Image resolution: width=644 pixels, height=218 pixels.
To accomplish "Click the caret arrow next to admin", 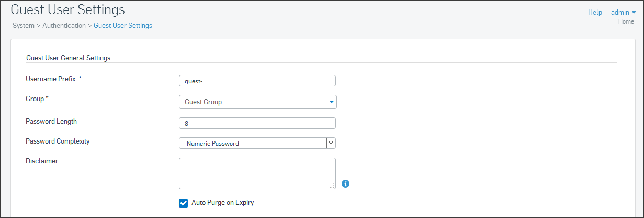I will click(x=634, y=12).
